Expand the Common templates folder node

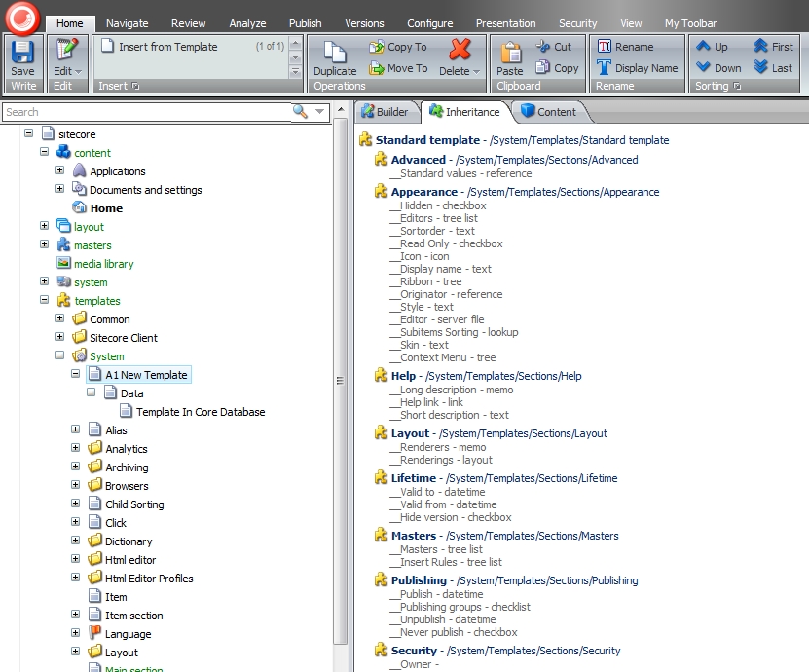(61, 318)
